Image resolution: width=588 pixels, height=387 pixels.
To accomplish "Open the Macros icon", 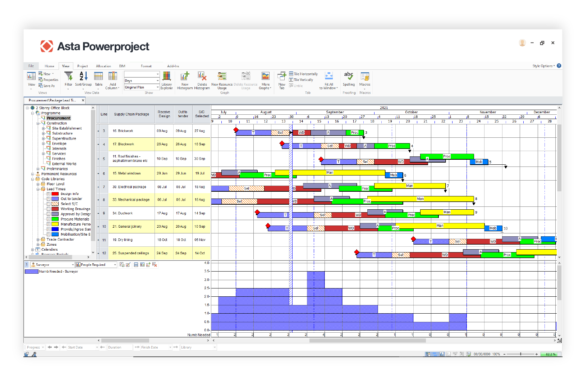I will [x=365, y=76].
